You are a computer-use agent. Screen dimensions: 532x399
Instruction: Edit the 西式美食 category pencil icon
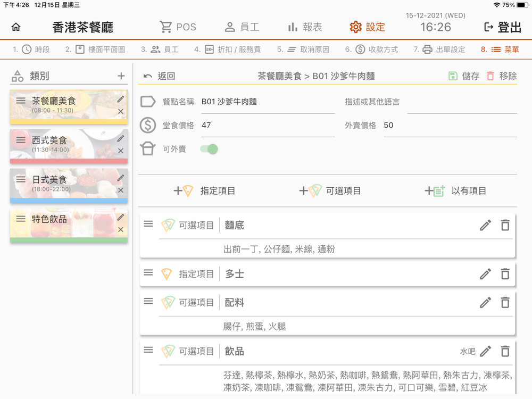point(120,138)
